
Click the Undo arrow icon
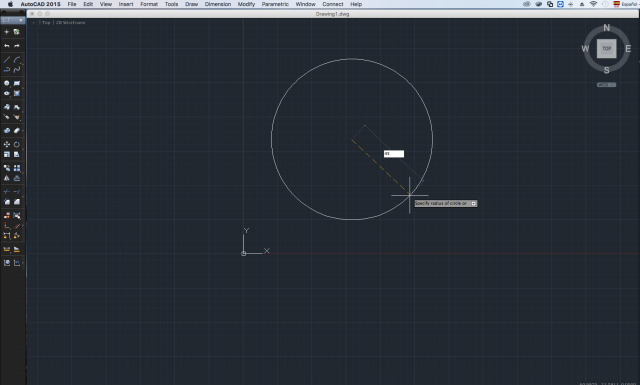coord(7,46)
